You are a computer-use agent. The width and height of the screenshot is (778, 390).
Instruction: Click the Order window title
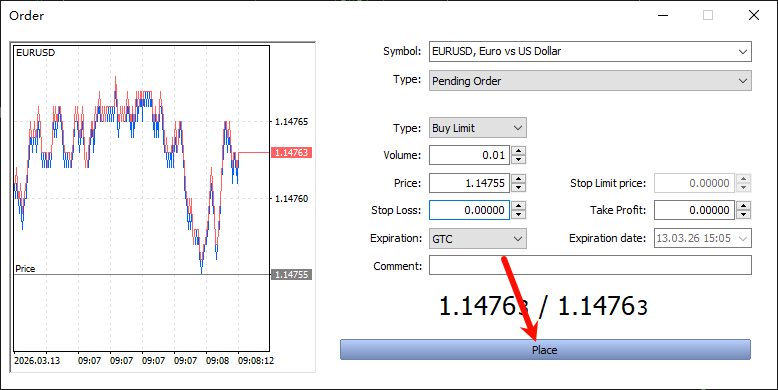(x=27, y=15)
